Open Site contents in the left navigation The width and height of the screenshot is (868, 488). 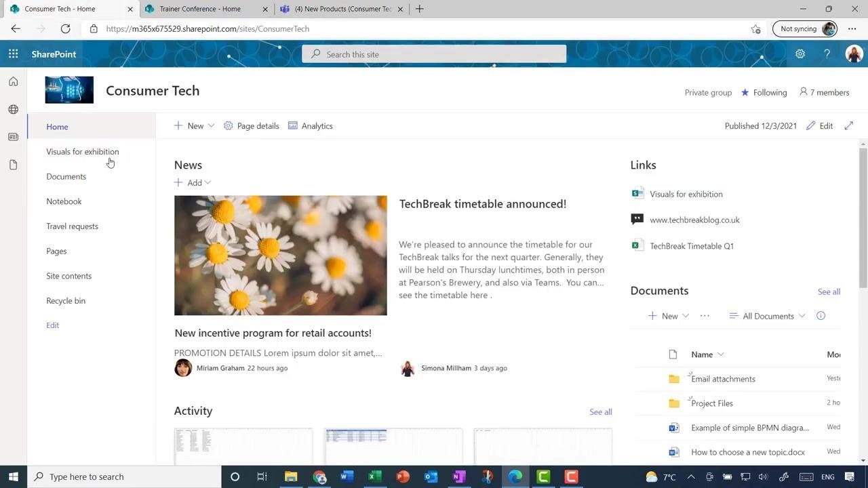pos(68,276)
